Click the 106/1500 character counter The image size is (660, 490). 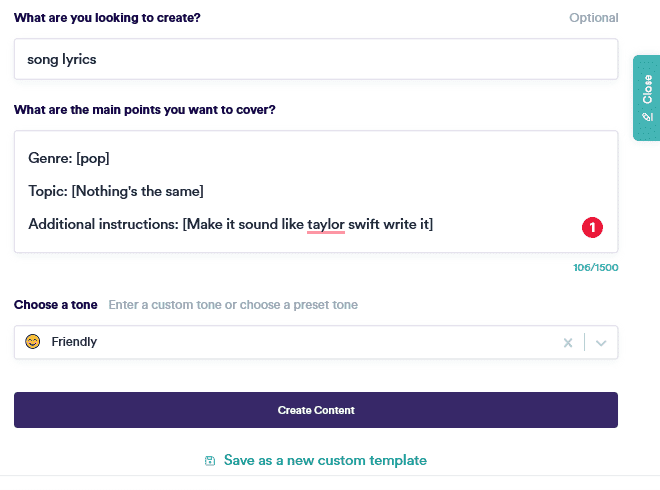595,268
